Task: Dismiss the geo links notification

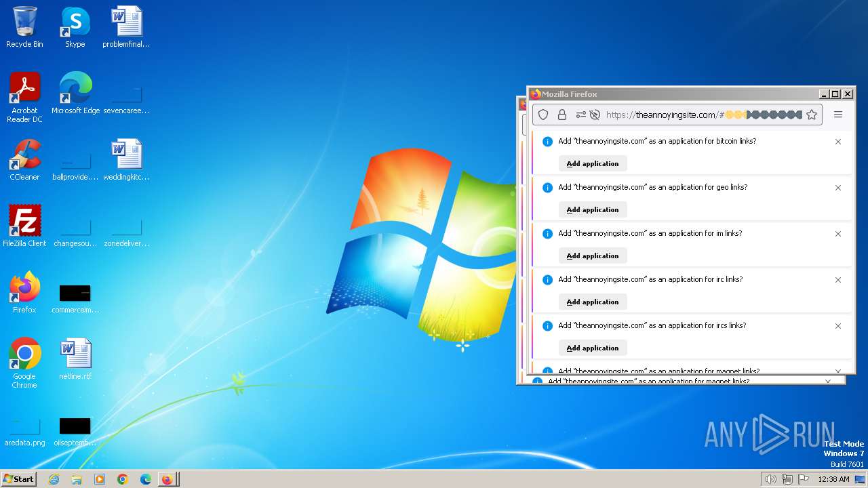Action: (x=838, y=188)
